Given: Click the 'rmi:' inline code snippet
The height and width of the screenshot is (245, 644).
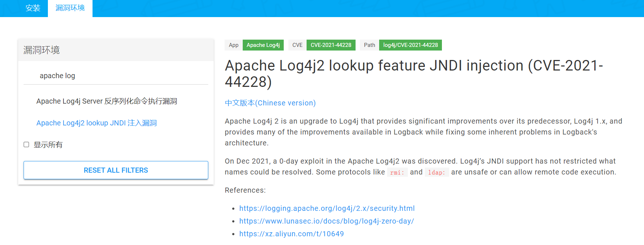Looking at the screenshot, I should 397,172.
